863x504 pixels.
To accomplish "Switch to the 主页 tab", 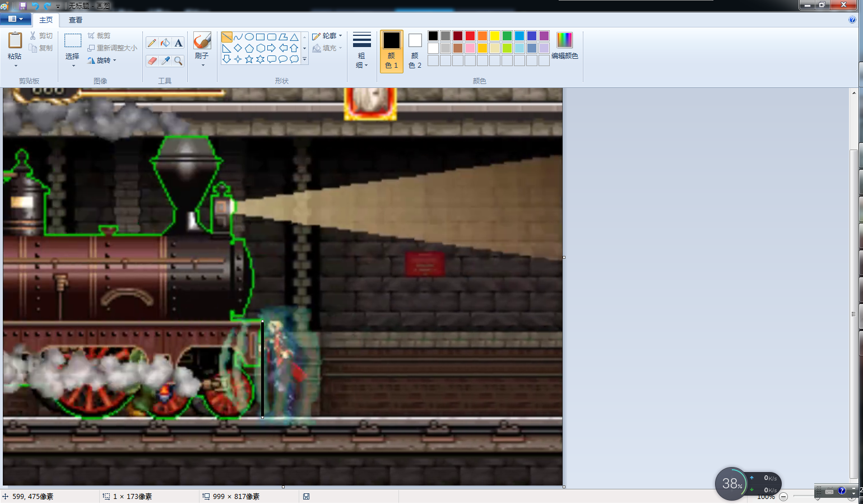I will [x=46, y=20].
